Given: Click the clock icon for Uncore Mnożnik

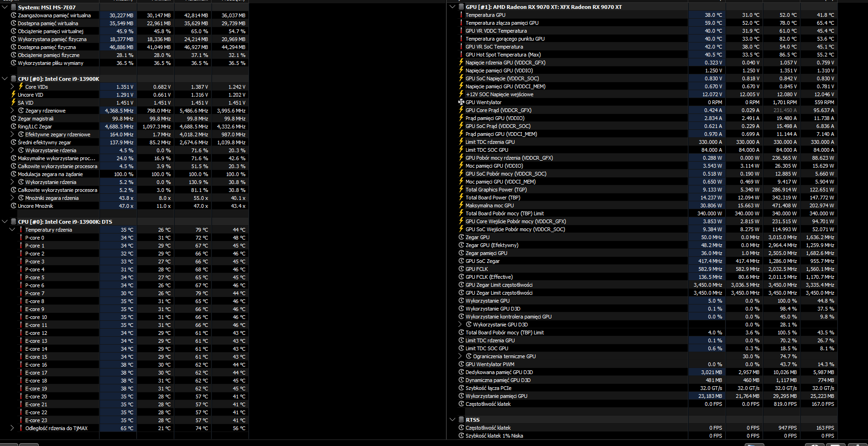Looking at the screenshot, I should [x=14, y=206].
